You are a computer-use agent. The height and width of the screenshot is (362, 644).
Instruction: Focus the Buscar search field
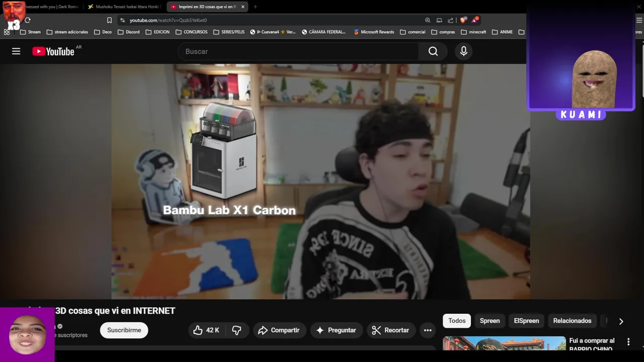point(298,51)
